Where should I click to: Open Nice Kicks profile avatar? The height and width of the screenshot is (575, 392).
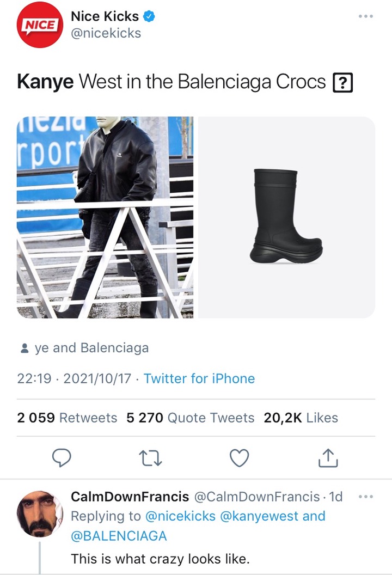(40, 25)
